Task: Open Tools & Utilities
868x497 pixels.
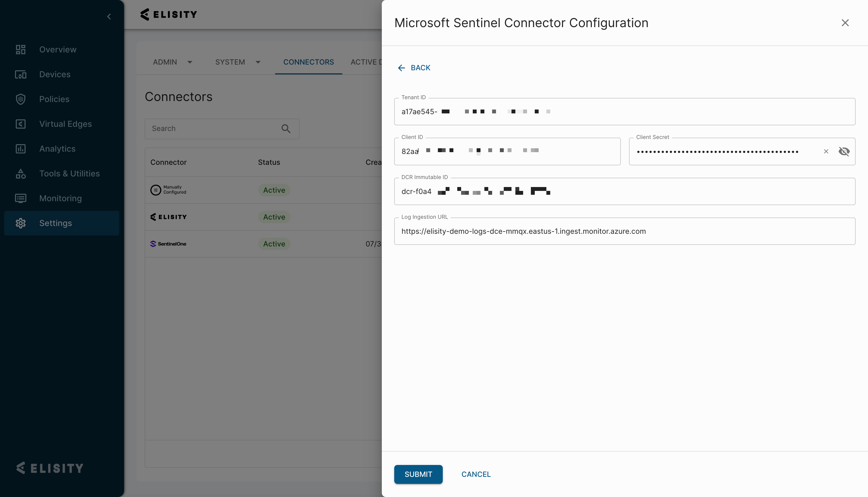Action: pyautogui.click(x=69, y=173)
